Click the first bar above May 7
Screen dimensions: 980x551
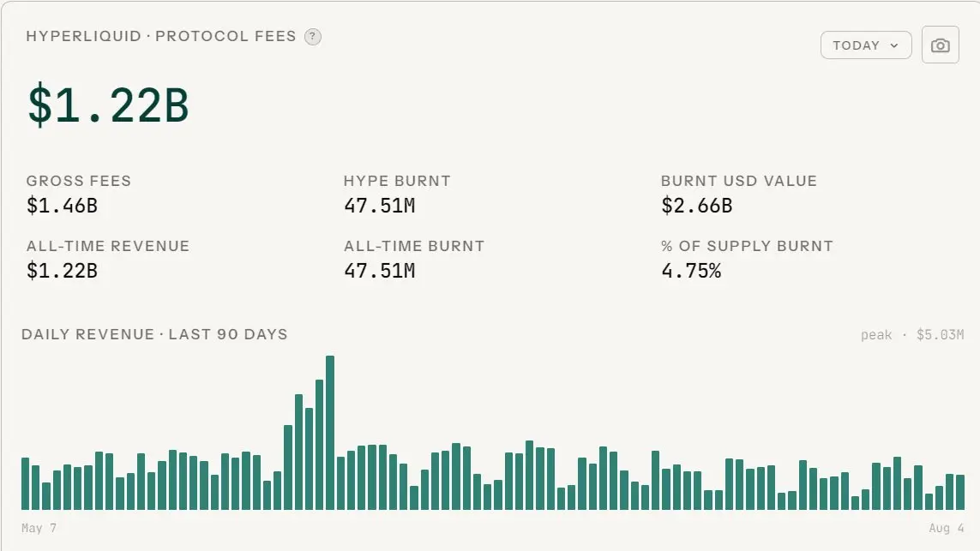coord(25,484)
